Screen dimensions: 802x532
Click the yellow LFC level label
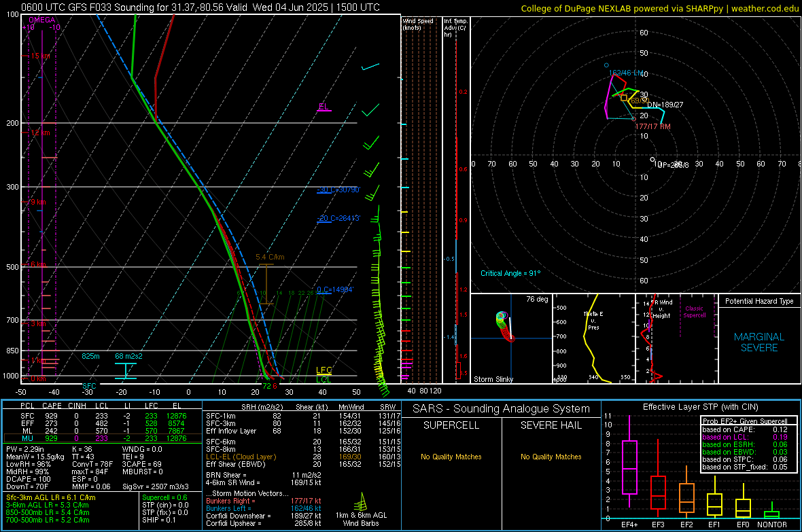point(324,370)
